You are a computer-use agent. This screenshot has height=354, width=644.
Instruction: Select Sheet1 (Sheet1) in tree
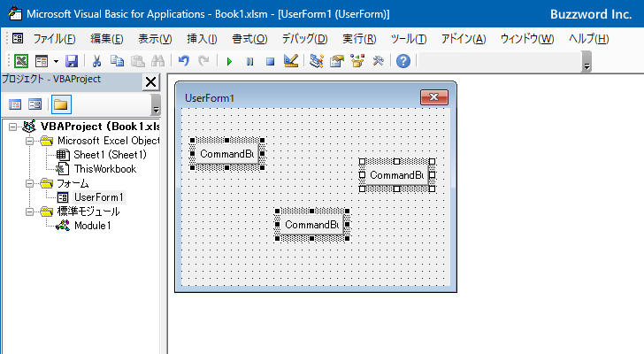[110, 155]
